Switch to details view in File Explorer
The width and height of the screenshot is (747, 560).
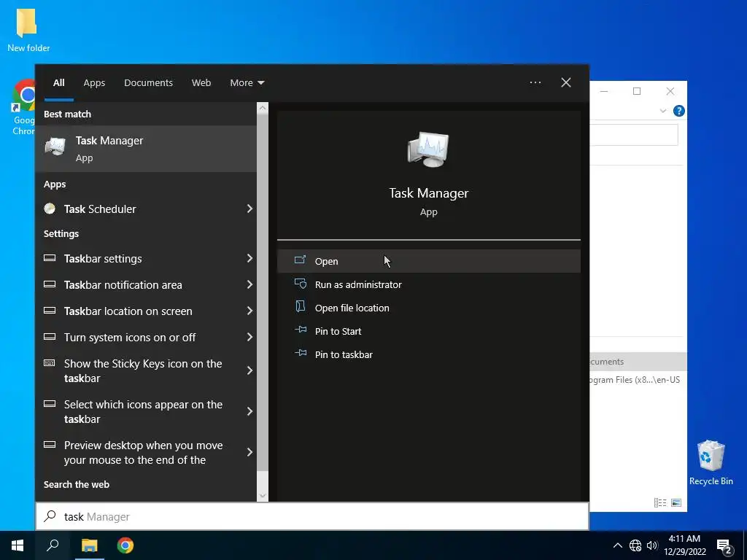(x=659, y=503)
